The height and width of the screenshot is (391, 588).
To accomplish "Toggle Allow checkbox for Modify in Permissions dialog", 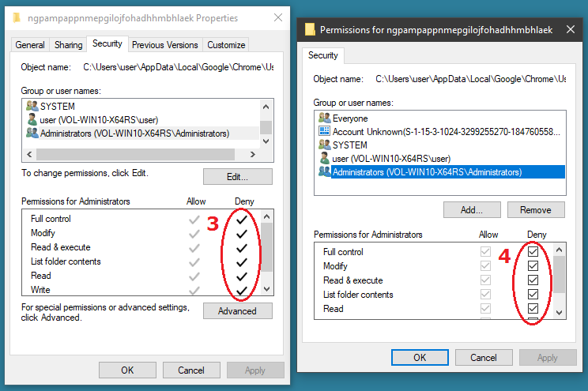I will [485, 265].
